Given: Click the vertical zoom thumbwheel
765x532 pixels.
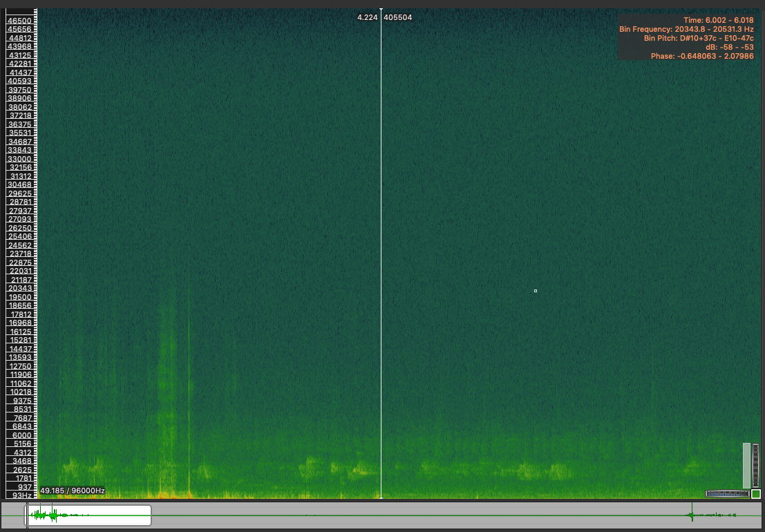Looking at the screenshot, I should coord(756,466).
